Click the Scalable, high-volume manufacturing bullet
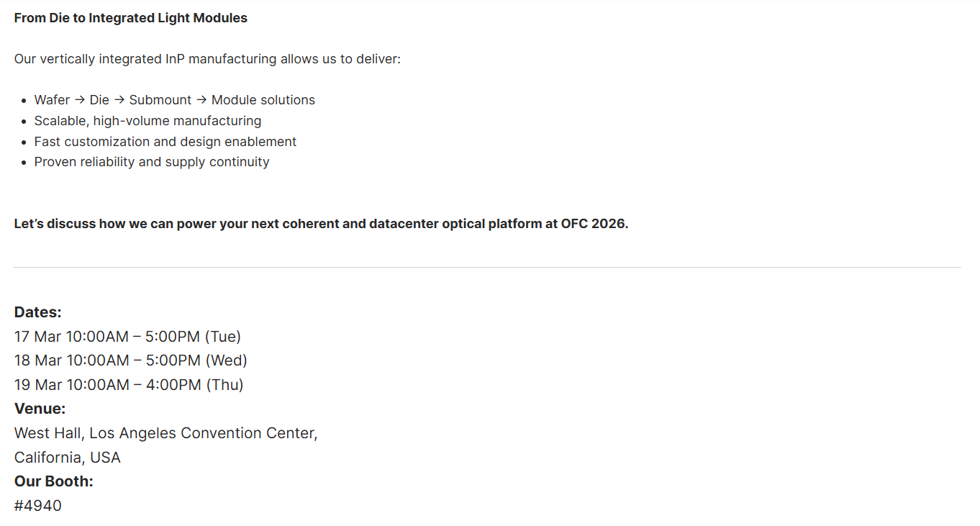This screenshot has width=980, height=526. [148, 121]
